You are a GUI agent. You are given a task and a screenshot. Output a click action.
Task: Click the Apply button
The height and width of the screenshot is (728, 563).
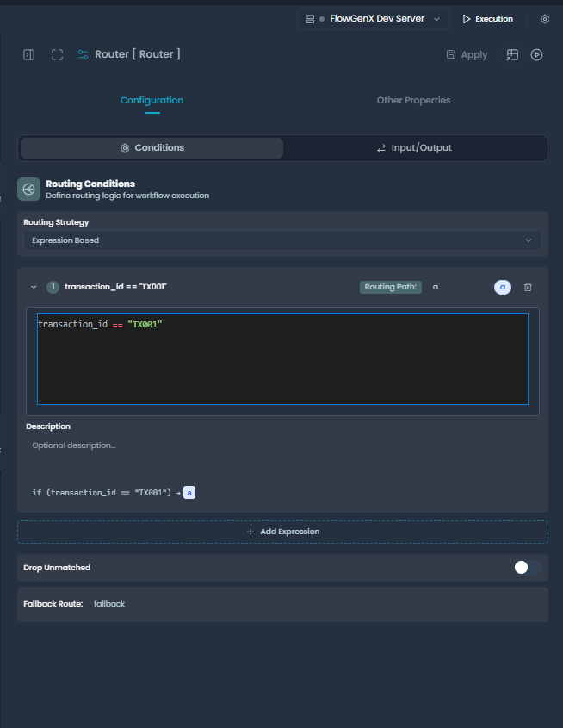467,55
